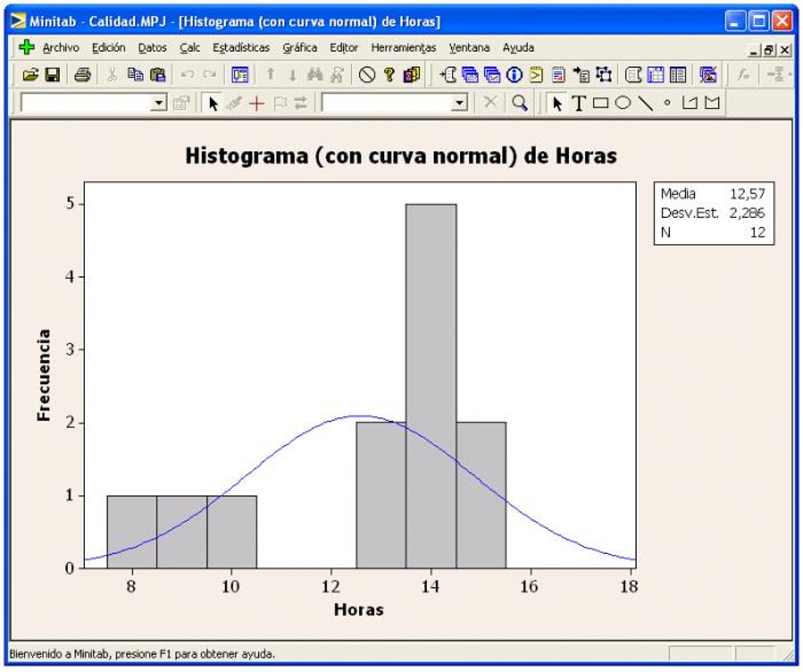Close the inner graph window
This screenshot has width=803, height=672.
pyautogui.click(x=785, y=50)
